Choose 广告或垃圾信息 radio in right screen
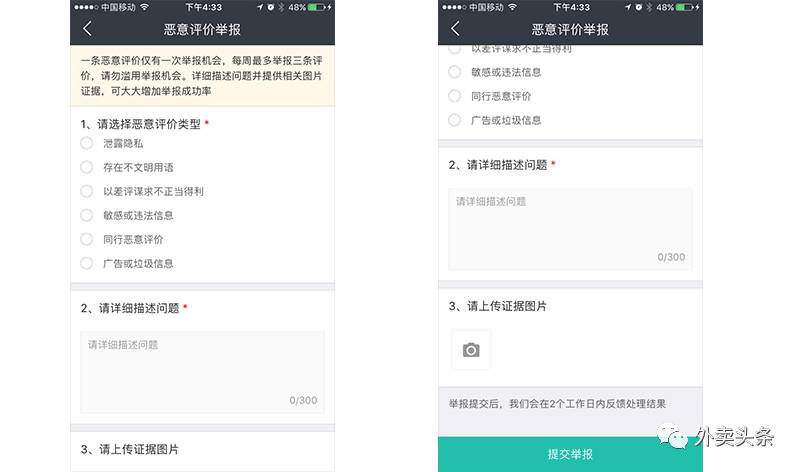The height and width of the screenshot is (472, 800). [455, 120]
